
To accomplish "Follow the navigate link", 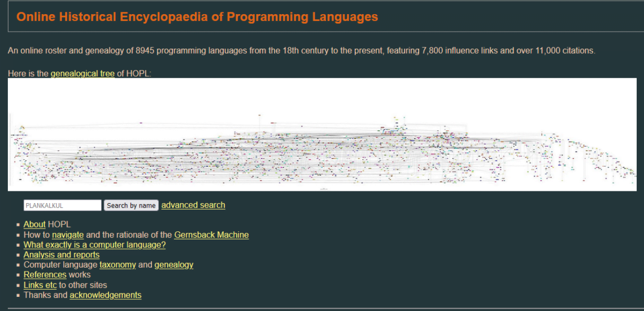I will pos(68,234).
